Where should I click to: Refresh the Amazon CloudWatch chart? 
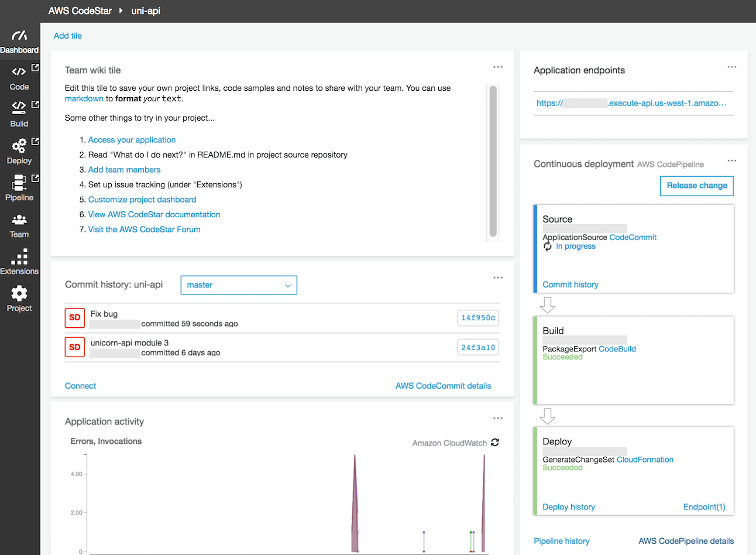tap(495, 443)
